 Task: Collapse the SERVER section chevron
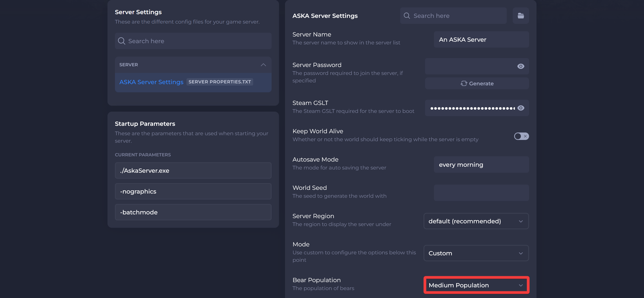263,65
